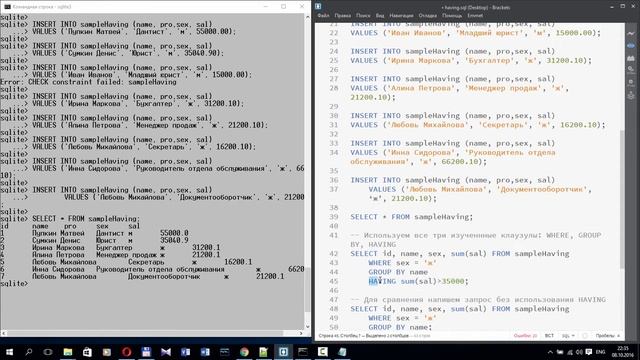Open Visual Studio from taskbar
The height and width of the screenshot is (360, 640).
coord(166,351)
